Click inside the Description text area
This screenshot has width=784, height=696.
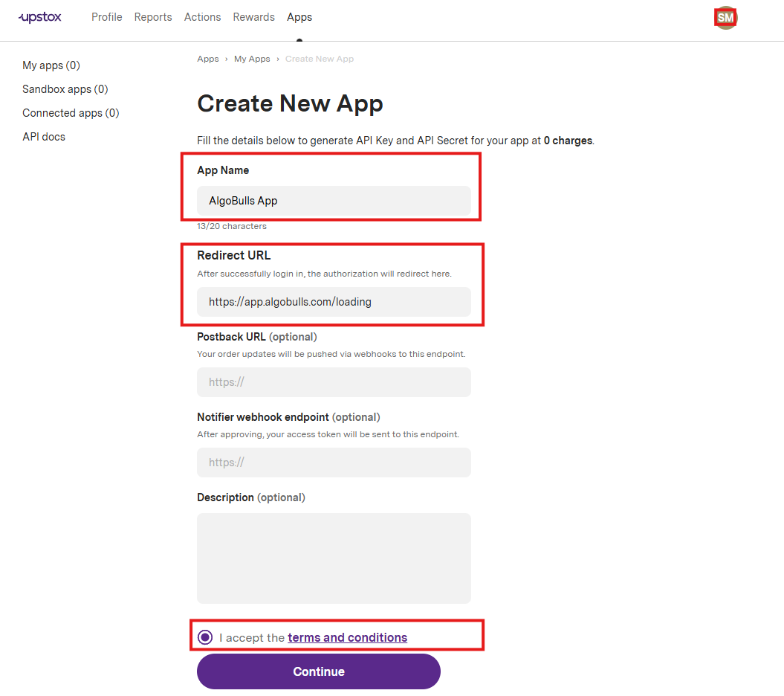[x=334, y=558]
